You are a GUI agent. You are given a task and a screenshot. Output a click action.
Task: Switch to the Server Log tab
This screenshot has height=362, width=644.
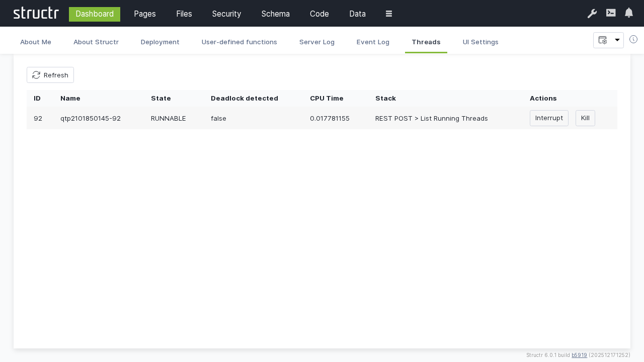click(x=317, y=42)
